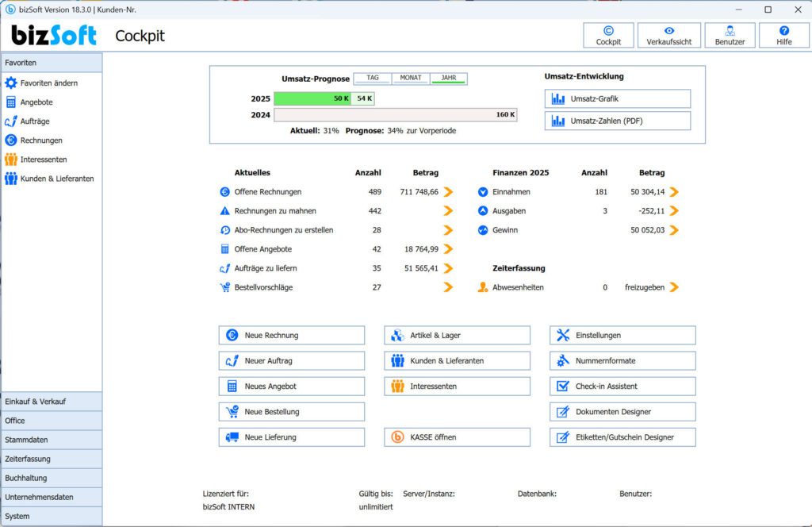Create a Neuer Auftrag
The height and width of the screenshot is (527, 812).
tap(292, 360)
